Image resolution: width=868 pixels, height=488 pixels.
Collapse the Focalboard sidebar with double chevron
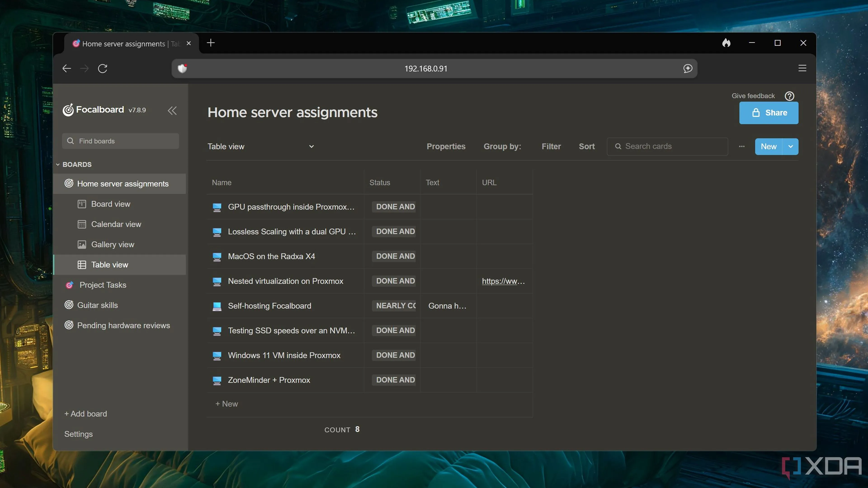[172, 110]
